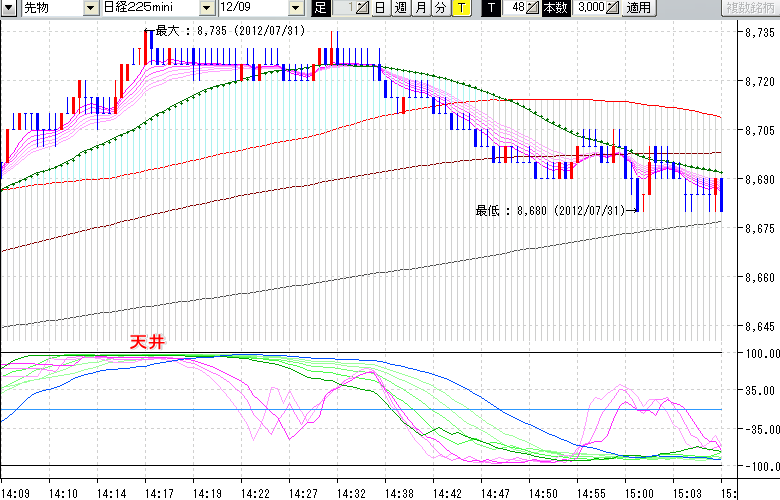Viewport: 780px width, 500px height.
Task: Click the 14:22 time axis label
Action: point(255,494)
